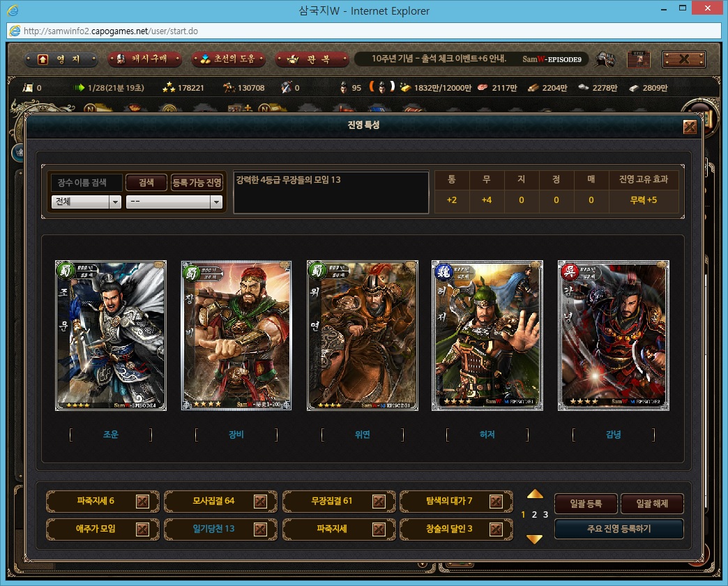
Task: Select the 창술의 달인 3 formation button
Action: 456,529
